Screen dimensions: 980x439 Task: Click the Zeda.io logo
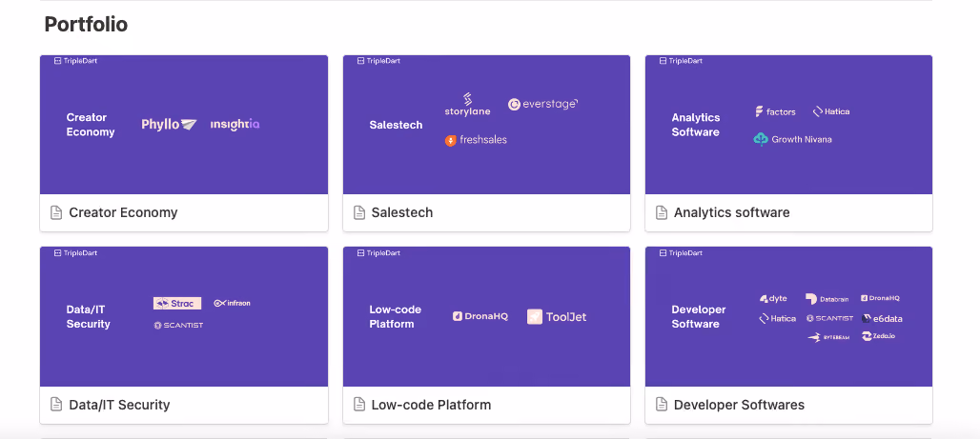click(x=879, y=336)
